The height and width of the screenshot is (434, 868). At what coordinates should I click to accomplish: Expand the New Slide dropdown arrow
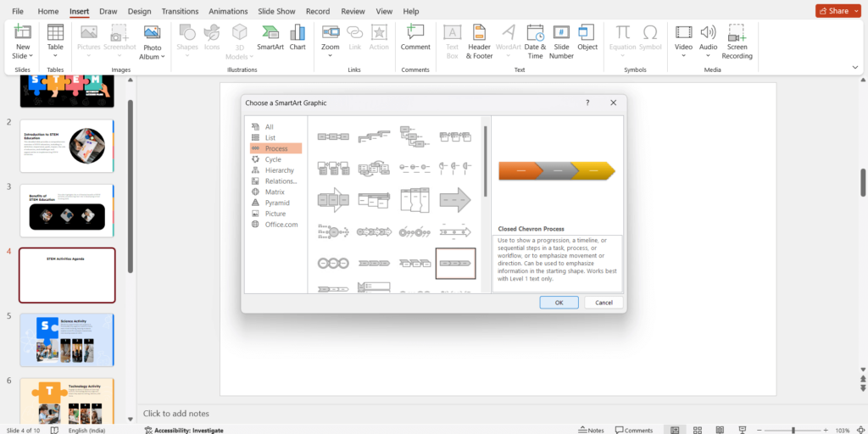pyautogui.click(x=22, y=57)
